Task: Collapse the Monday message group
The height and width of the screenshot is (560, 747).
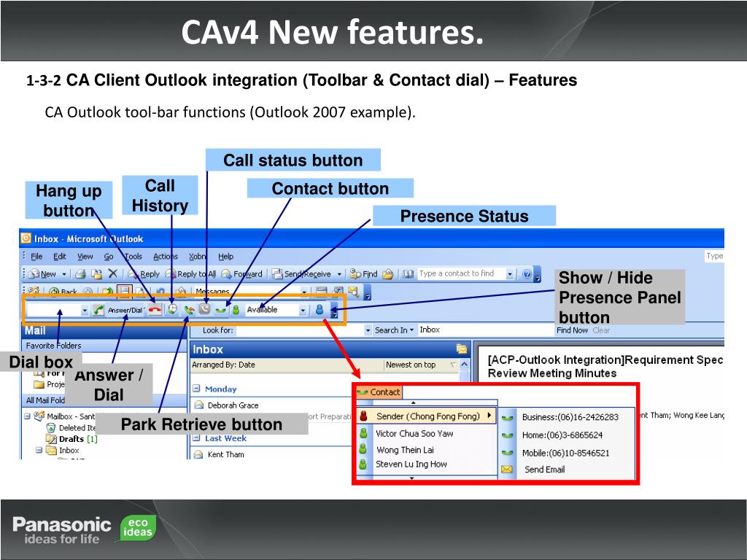Action: click(196, 389)
